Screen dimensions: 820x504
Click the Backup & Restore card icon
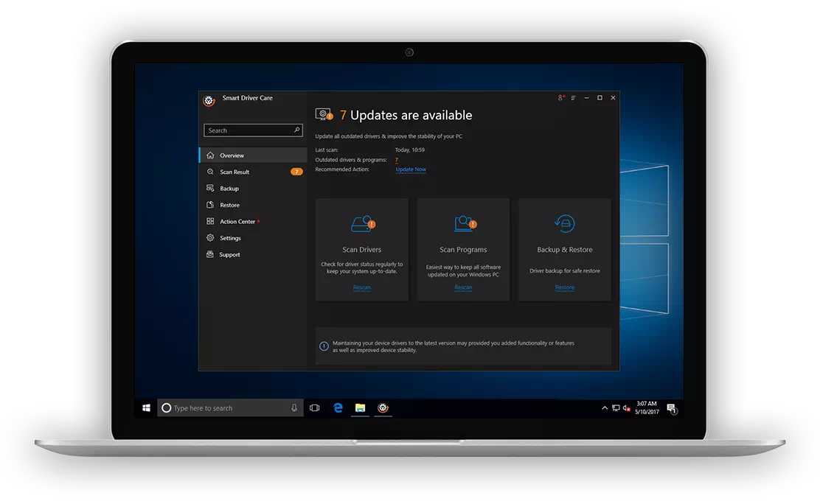coord(565,223)
